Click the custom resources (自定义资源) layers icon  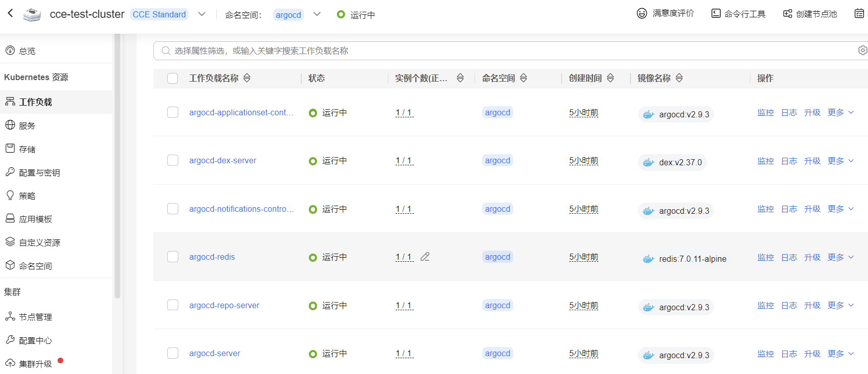tap(10, 242)
